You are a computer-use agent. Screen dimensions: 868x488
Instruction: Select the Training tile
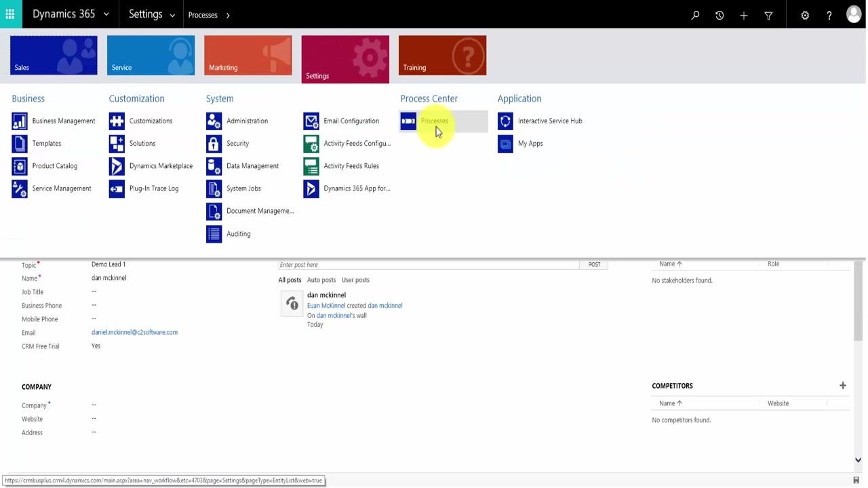442,55
